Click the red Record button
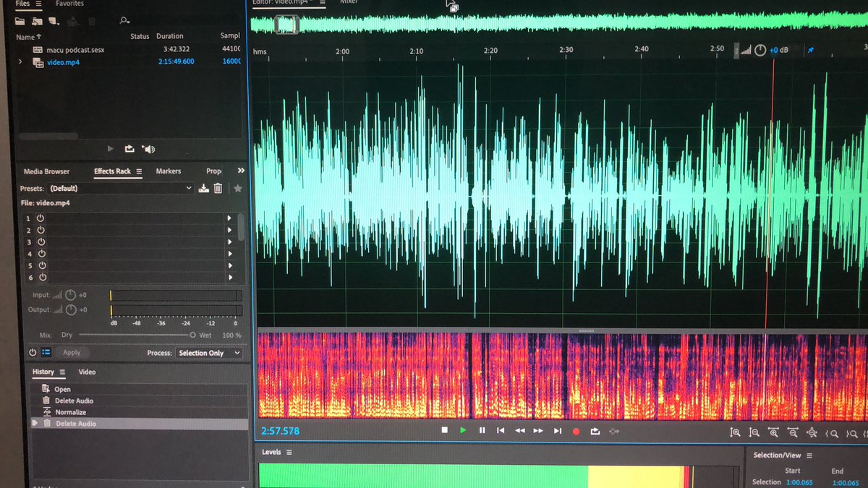This screenshot has width=868, height=488. 576,431
